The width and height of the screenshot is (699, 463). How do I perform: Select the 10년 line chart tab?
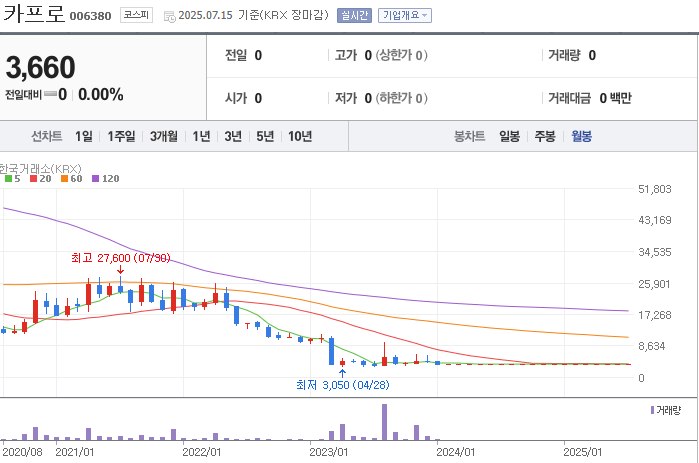click(300, 136)
